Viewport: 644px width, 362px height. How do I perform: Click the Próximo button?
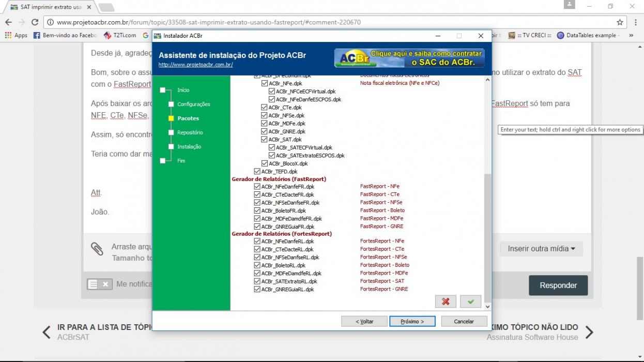tap(412, 321)
